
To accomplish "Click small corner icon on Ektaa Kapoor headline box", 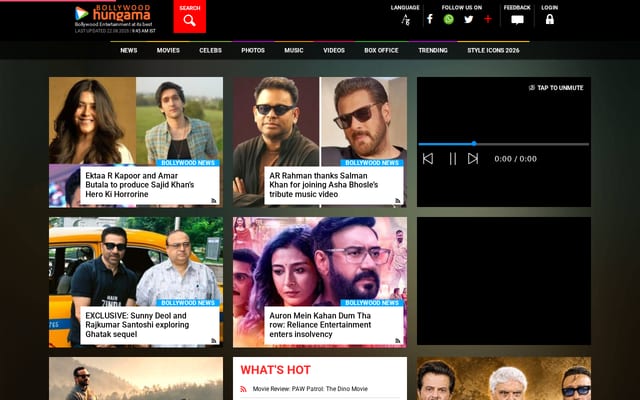I will tap(214, 200).
